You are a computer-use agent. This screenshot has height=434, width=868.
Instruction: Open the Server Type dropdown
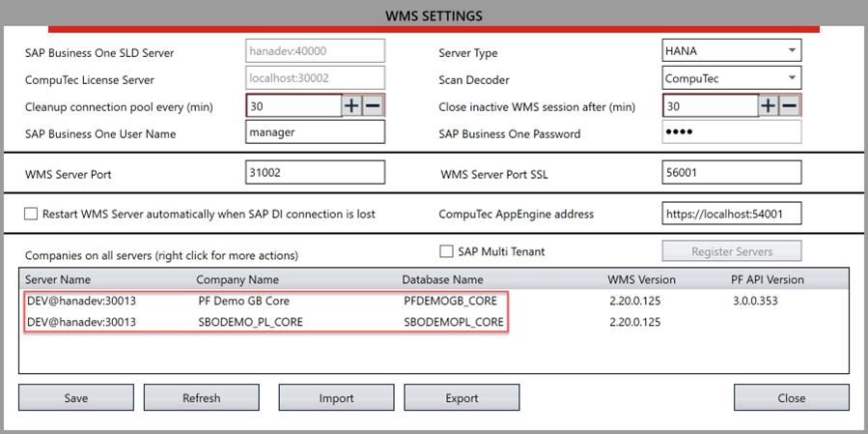[x=732, y=50]
